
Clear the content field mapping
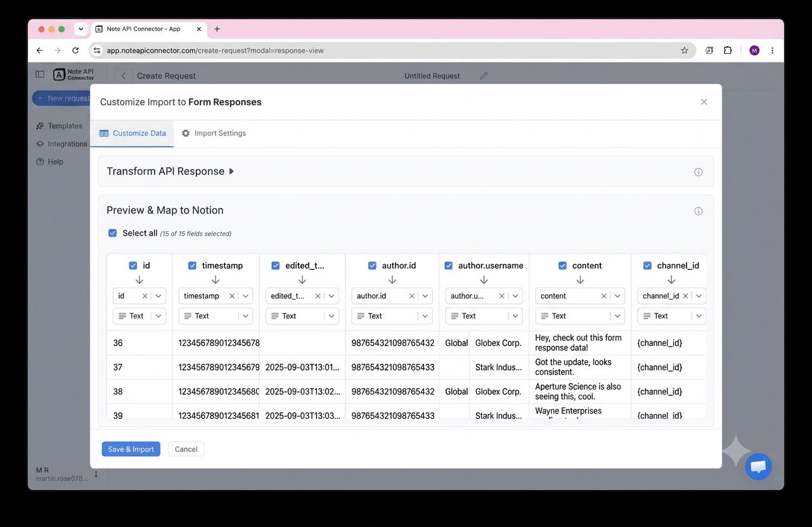603,296
